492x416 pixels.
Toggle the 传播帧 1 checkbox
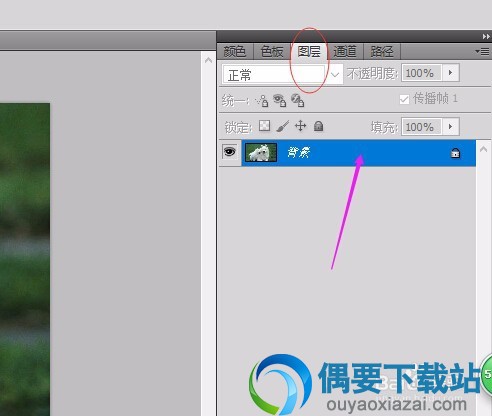404,99
